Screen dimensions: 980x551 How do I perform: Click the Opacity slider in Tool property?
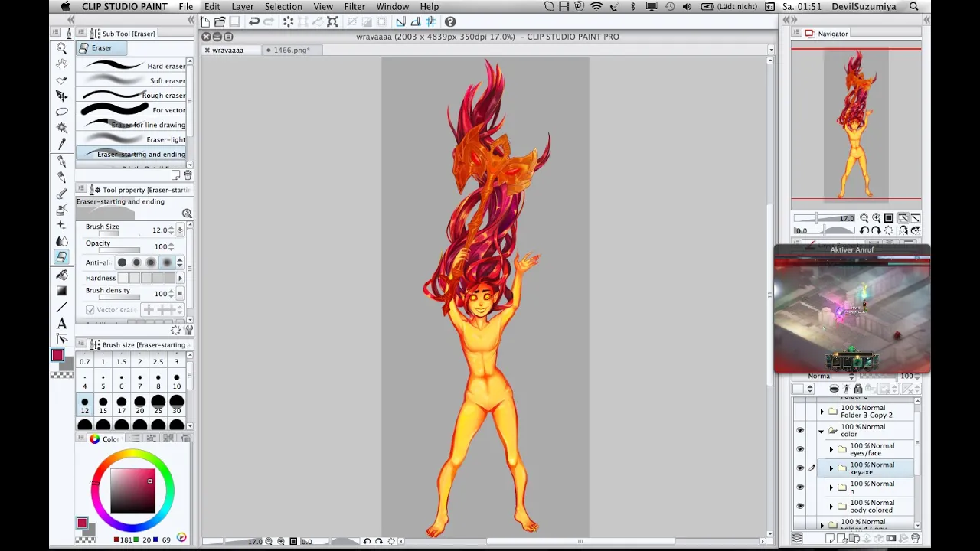tap(119, 250)
